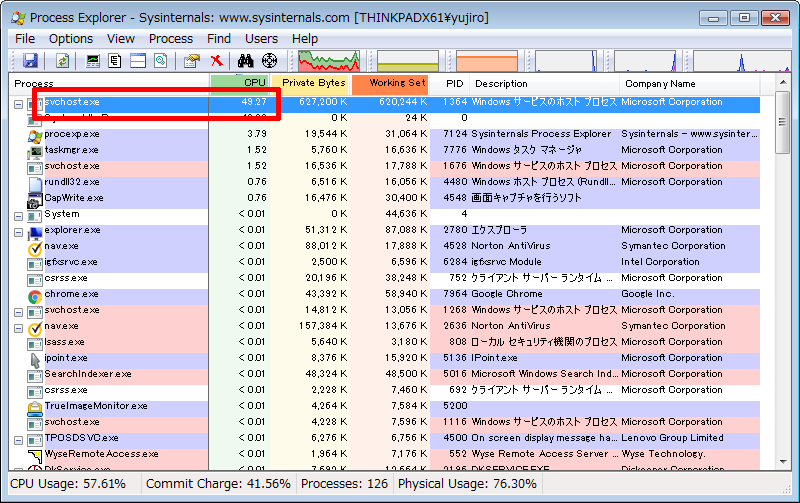Click the yellow commit history mini graph
The width and height of the screenshot is (800, 503).
click(408, 61)
